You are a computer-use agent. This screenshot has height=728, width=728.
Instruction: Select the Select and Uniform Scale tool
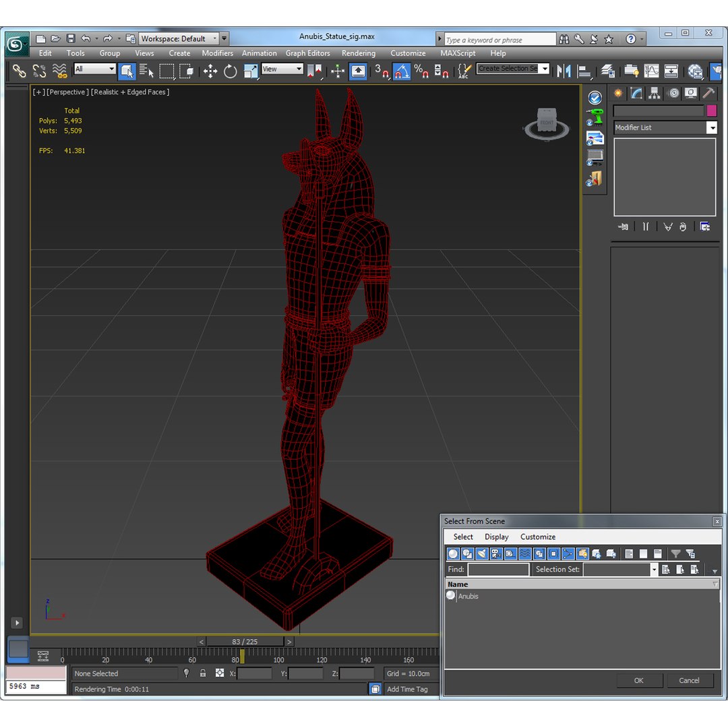[251, 71]
